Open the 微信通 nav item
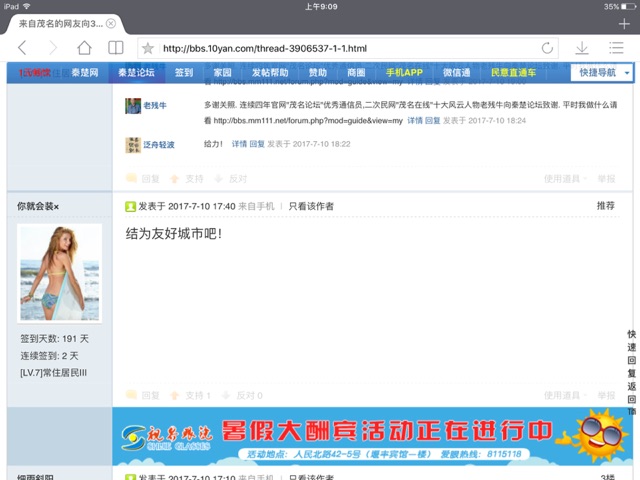Image resolution: width=640 pixels, height=480 pixels. point(457,73)
